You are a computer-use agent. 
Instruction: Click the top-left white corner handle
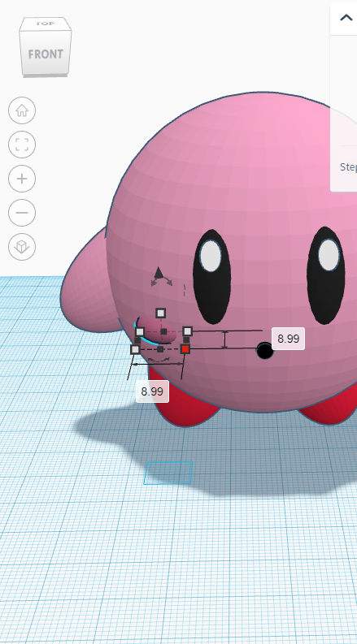click(140, 331)
